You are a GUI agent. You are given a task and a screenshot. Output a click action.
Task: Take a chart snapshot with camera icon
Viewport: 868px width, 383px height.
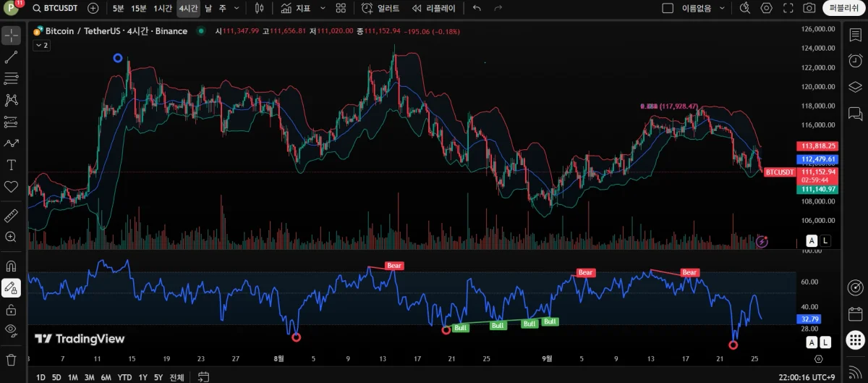[809, 9]
